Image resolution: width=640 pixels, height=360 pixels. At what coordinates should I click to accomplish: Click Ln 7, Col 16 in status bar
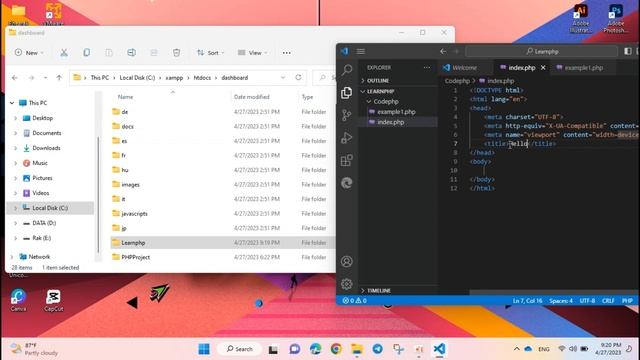(527, 301)
